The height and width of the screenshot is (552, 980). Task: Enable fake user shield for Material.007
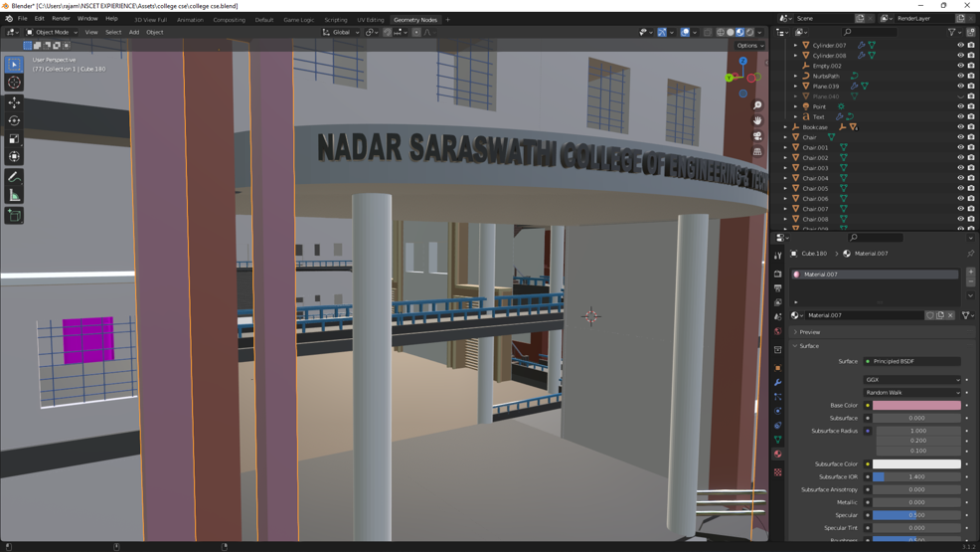[x=930, y=315]
